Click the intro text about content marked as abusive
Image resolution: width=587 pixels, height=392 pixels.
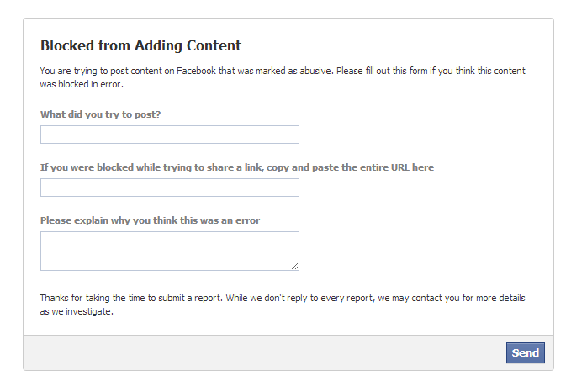[283, 77]
